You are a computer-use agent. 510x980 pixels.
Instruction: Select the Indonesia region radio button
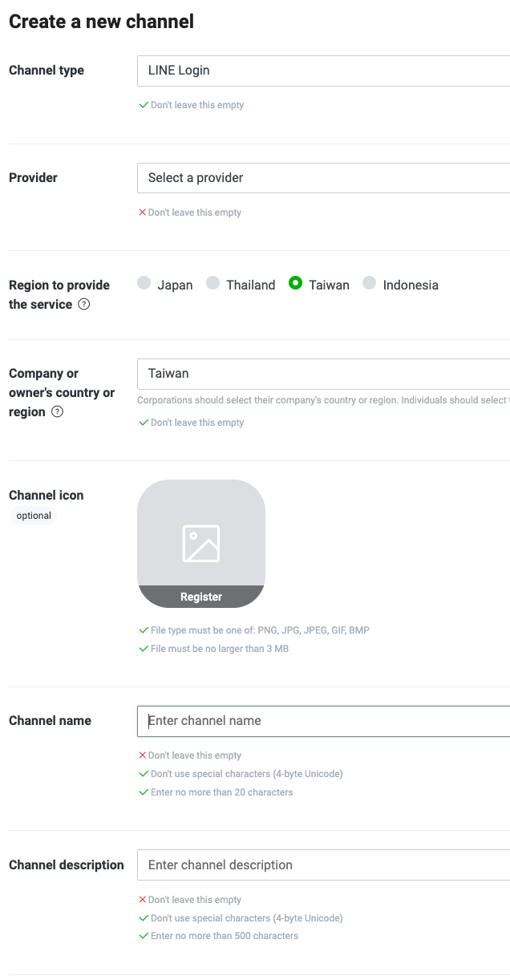coord(370,283)
